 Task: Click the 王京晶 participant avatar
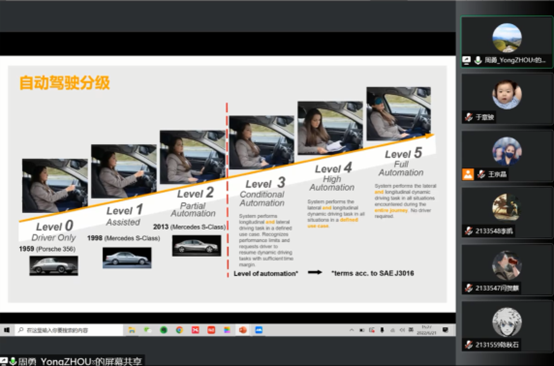(507, 151)
